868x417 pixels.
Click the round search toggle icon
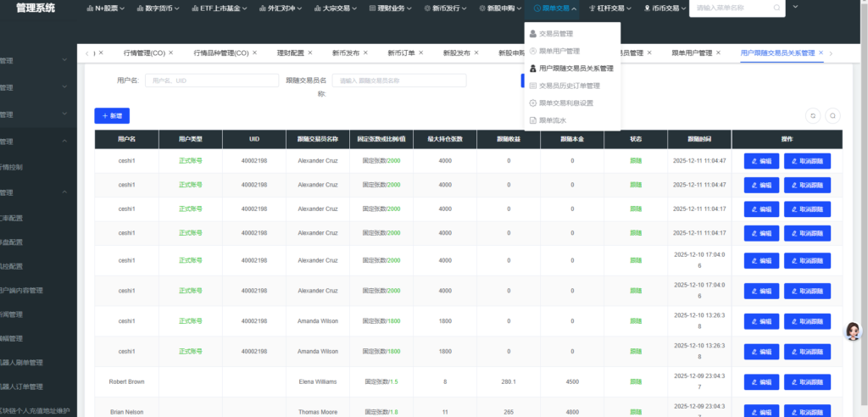tap(832, 116)
